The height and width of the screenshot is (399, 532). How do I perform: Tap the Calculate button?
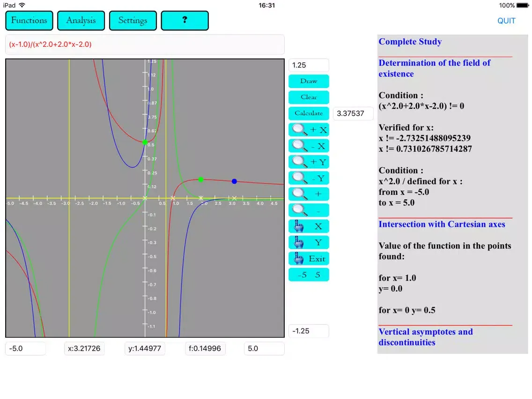[309, 113]
